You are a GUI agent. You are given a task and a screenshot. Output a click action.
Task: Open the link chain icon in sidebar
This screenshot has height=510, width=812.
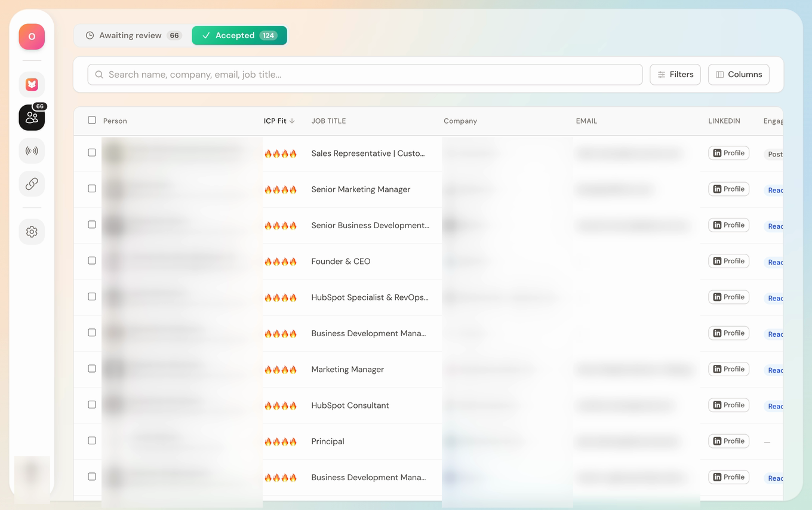coord(32,183)
